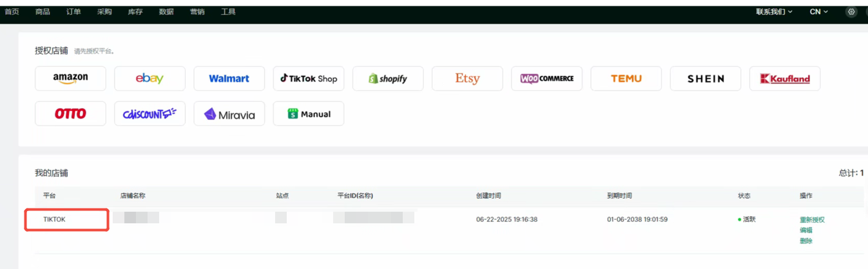Click the expiry time 01-06-2038 19:01:59
Image resolution: width=868 pixels, height=269 pixels.
(637, 219)
